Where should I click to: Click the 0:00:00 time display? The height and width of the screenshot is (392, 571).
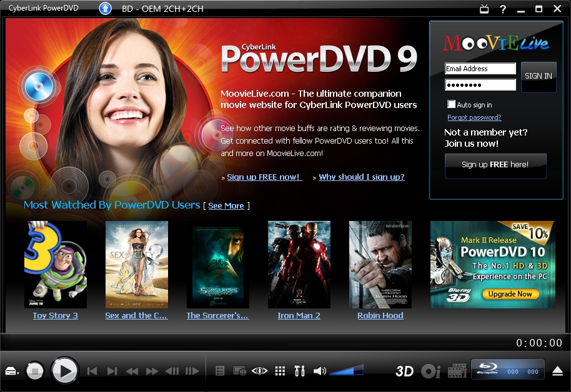point(539,343)
